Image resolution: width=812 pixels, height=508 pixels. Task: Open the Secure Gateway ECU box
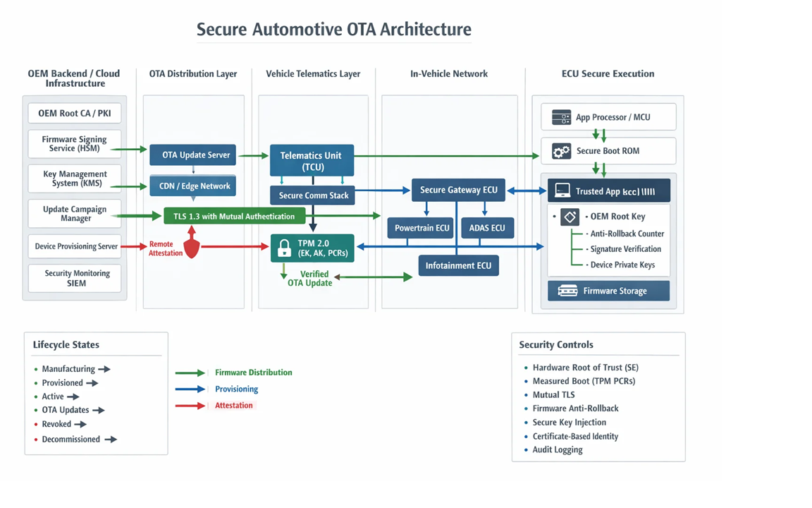pos(458,190)
